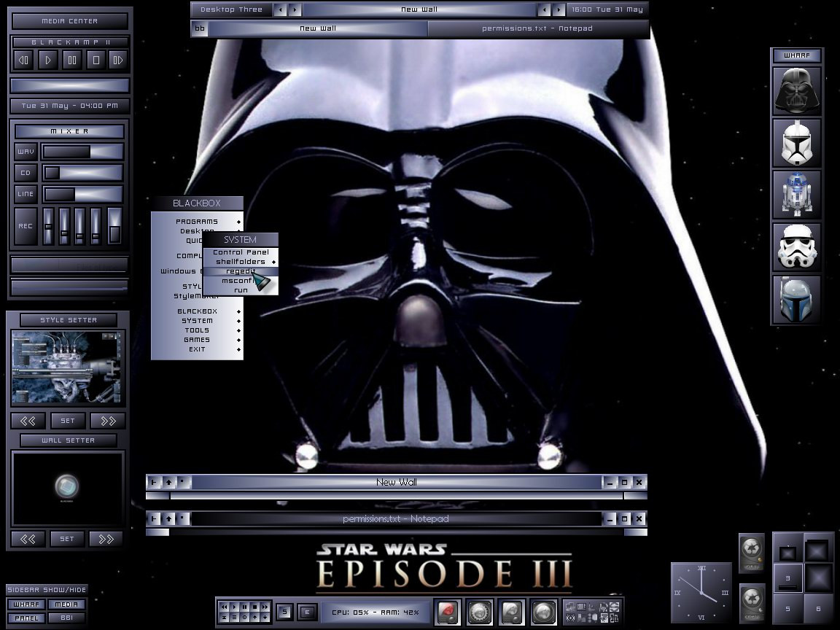
Task: Click next window arrow beside the clock toolbar
Action: pos(559,9)
